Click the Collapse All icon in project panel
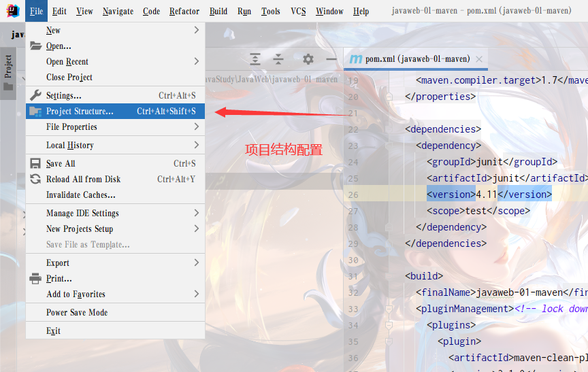 pyautogui.click(x=278, y=59)
